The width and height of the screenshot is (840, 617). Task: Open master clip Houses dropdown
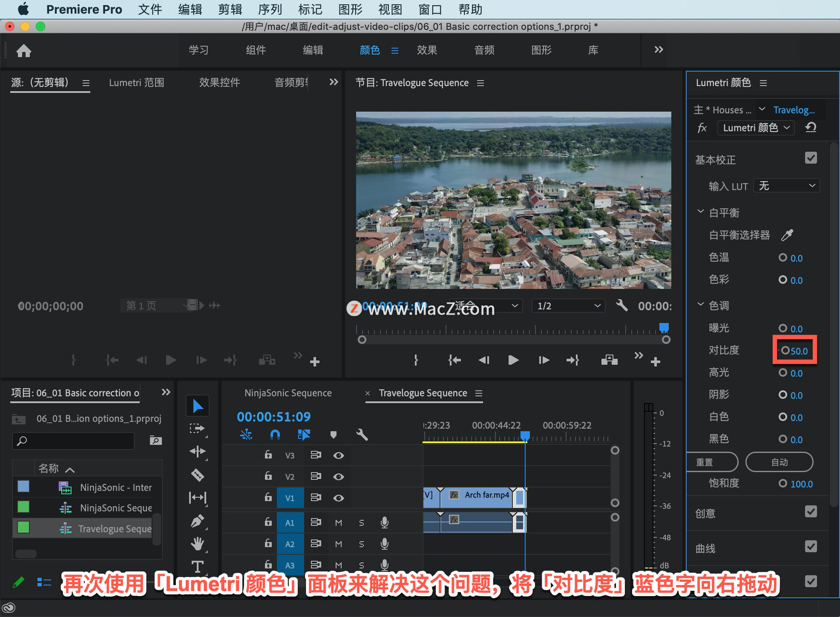[762, 109]
